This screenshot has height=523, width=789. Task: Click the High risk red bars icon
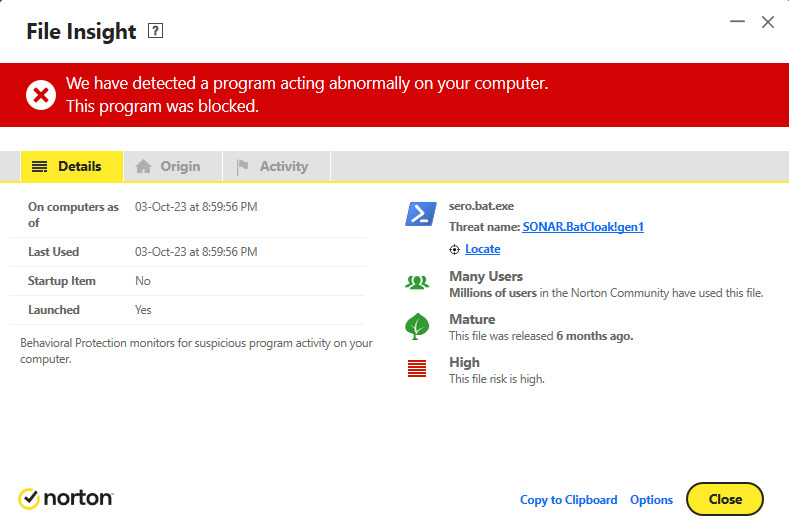(x=417, y=369)
